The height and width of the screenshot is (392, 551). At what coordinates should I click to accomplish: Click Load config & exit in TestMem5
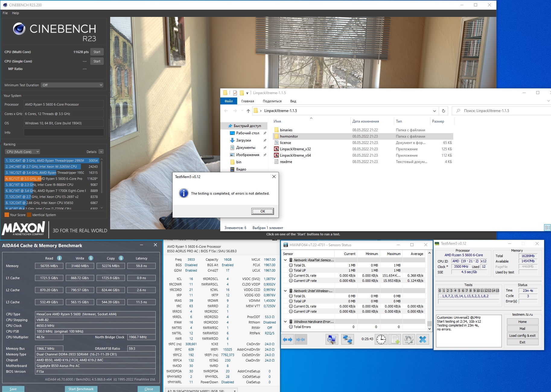click(x=522, y=336)
